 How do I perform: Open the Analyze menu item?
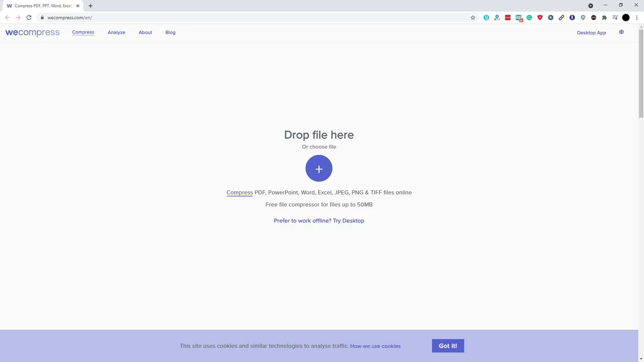[x=116, y=33]
